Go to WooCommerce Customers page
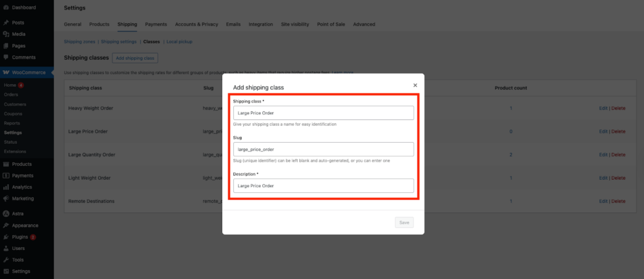Image resolution: width=644 pixels, height=279 pixels. [x=15, y=104]
